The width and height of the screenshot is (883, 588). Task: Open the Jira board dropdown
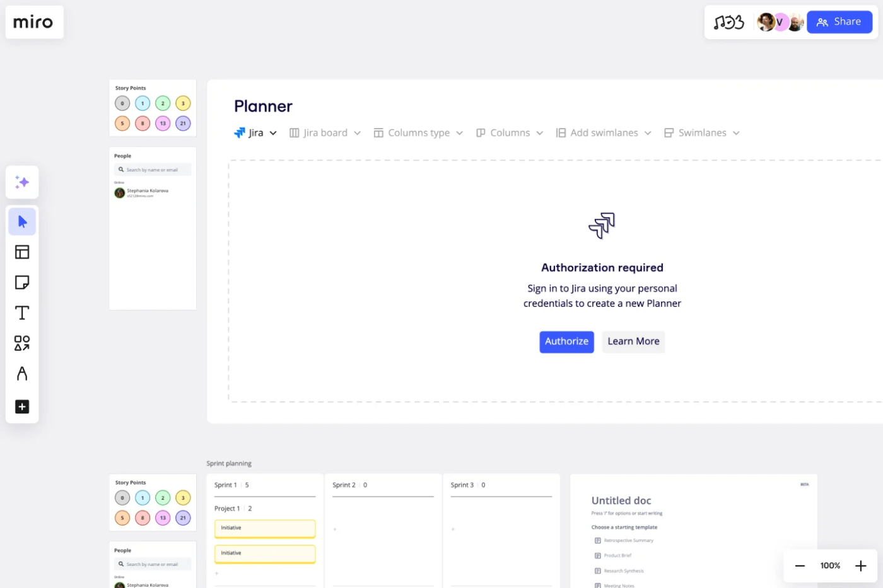point(325,133)
